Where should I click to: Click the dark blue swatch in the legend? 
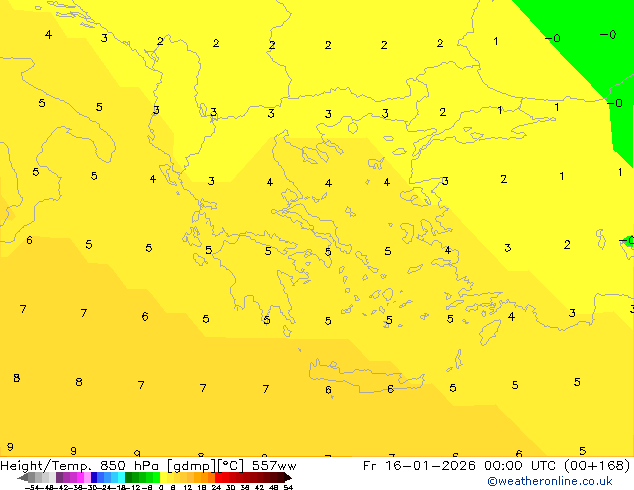point(94,478)
